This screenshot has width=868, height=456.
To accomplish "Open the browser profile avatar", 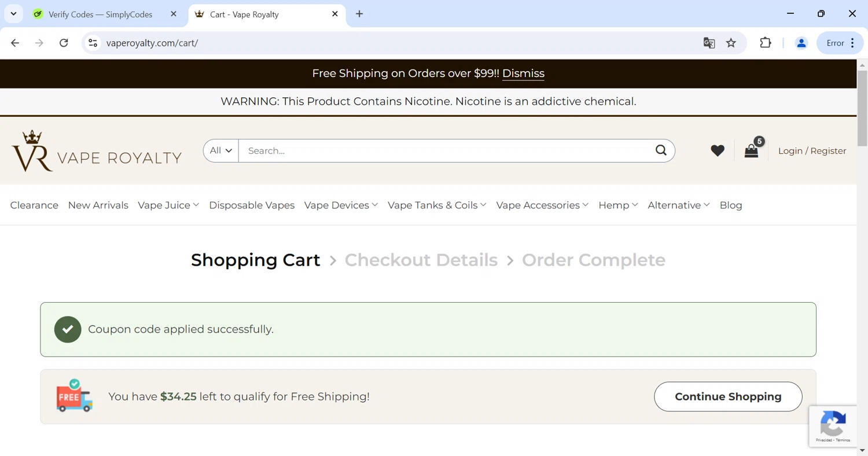I will (x=801, y=43).
